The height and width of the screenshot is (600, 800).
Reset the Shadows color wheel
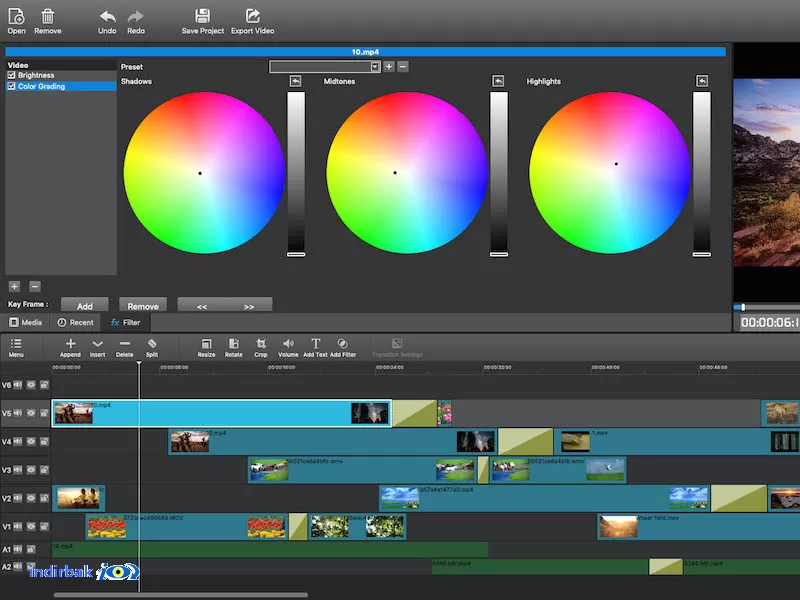point(295,81)
